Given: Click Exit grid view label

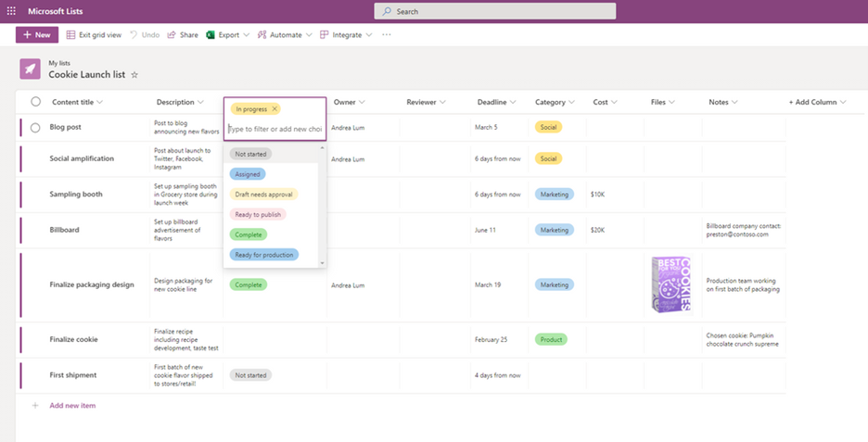Looking at the screenshot, I should (x=100, y=35).
